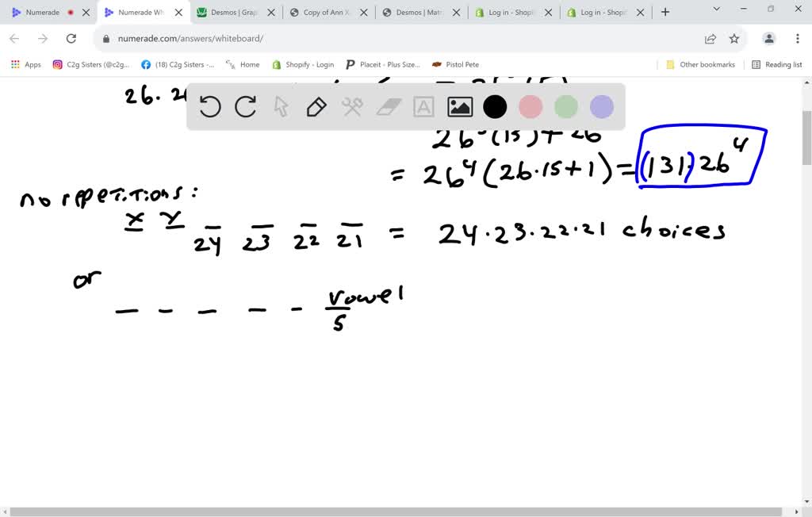
Task: Select the eraser tool
Action: (x=389, y=107)
